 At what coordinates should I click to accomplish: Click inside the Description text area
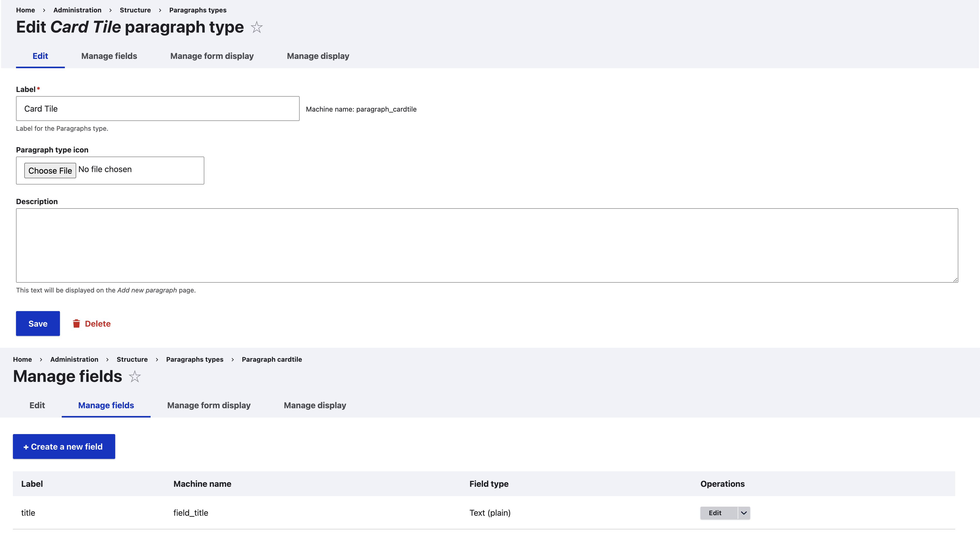(487, 245)
